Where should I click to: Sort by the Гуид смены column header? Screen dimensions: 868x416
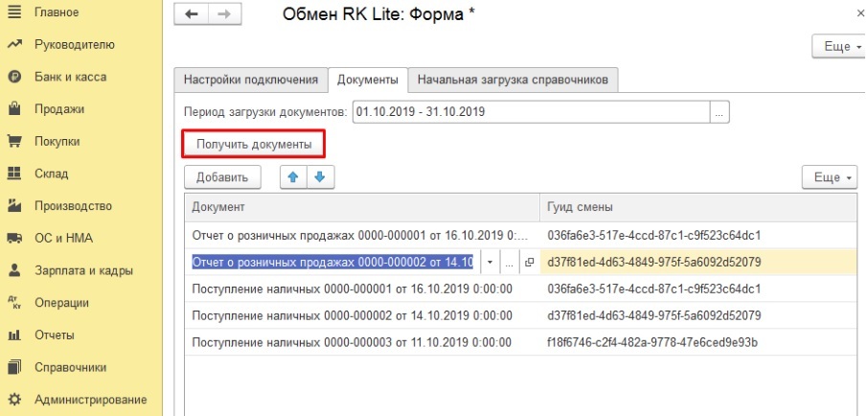[698, 207]
